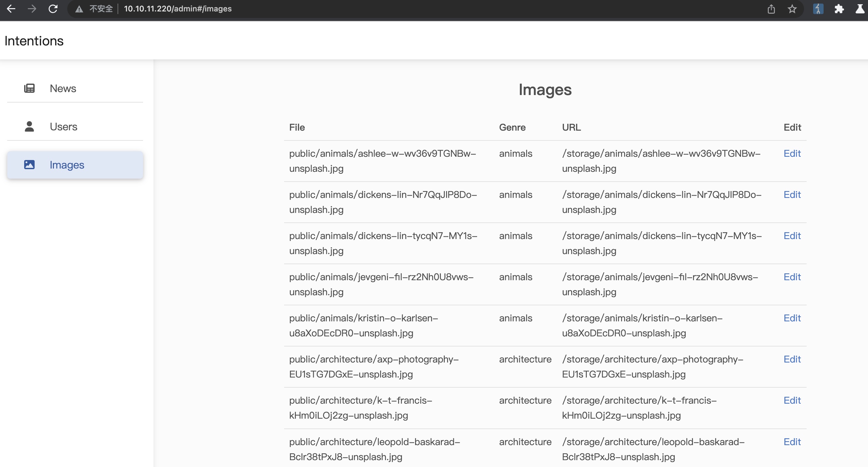Screen dimensions: 868x467
Task: Click the picture icon beside Images
Action: 29,164
